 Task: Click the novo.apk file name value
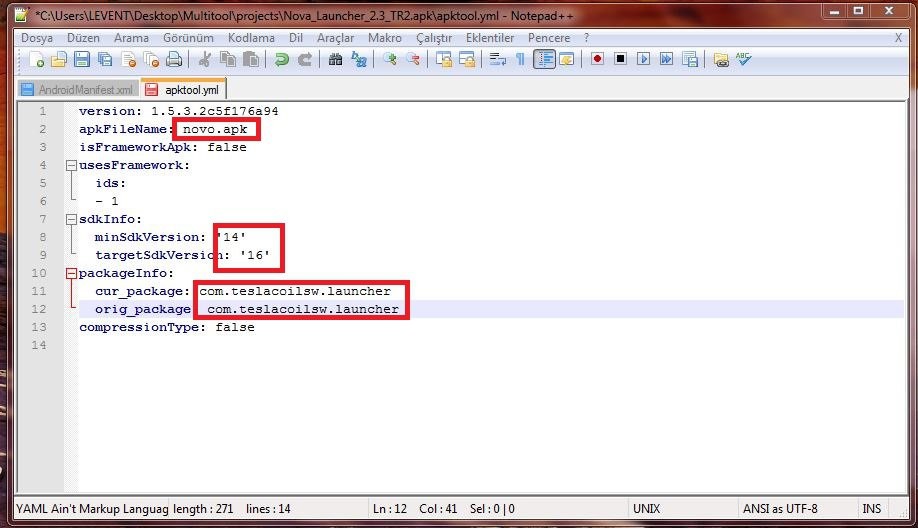click(x=215, y=129)
